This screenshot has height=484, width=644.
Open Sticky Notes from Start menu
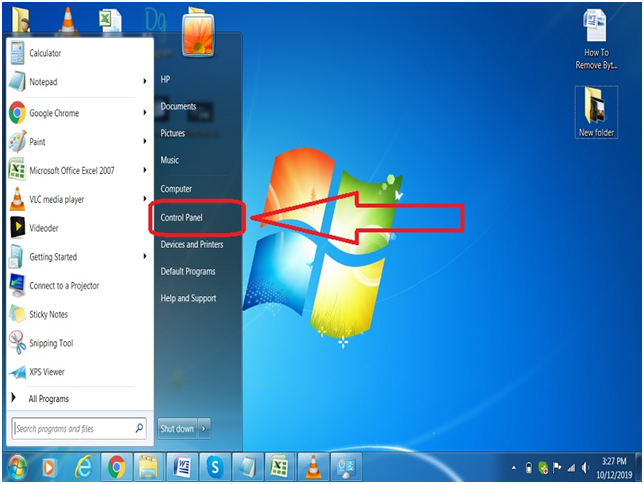78,314
